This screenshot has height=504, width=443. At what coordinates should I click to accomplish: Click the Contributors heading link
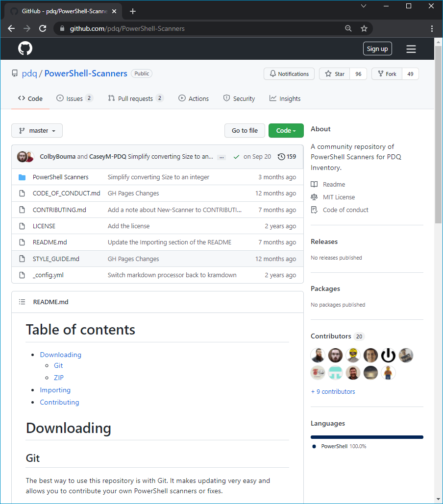point(331,336)
